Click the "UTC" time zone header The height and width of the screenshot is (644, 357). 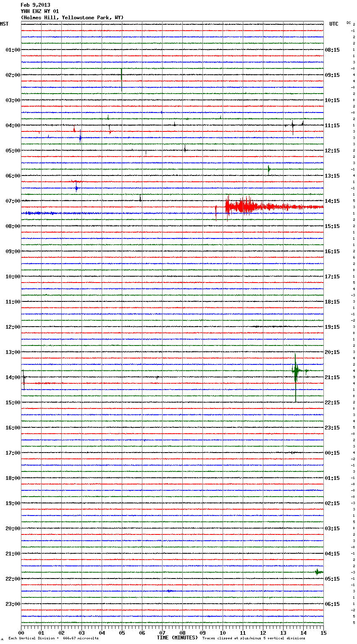[334, 24]
